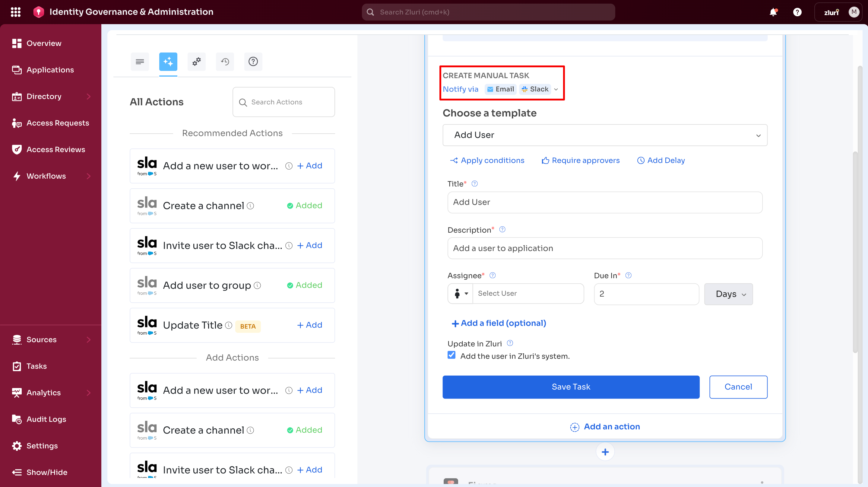Open the notifications bell icon
868x487 pixels.
(773, 12)
